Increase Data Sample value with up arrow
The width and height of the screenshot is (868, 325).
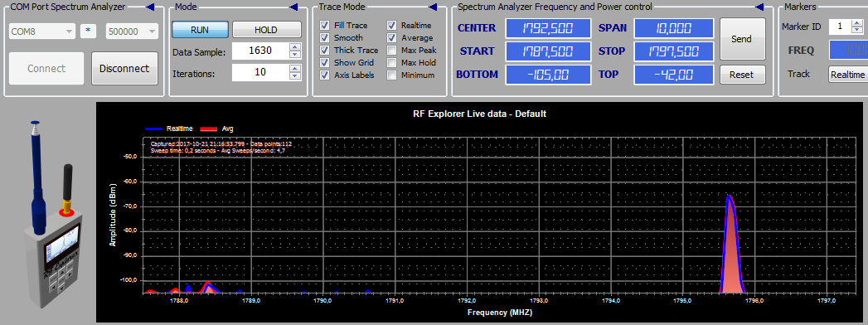[x=295, y=47]
